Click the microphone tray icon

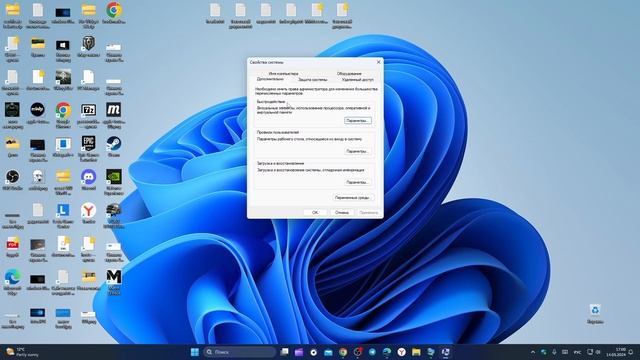point(554,352)
